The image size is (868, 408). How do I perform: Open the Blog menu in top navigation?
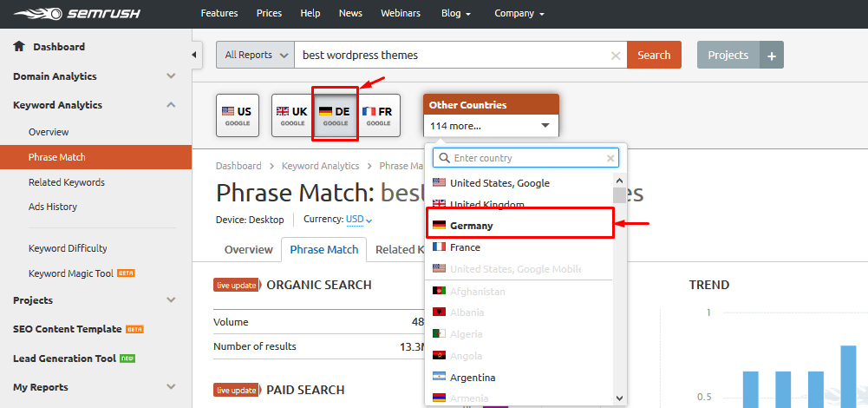(x=456, y=13)
